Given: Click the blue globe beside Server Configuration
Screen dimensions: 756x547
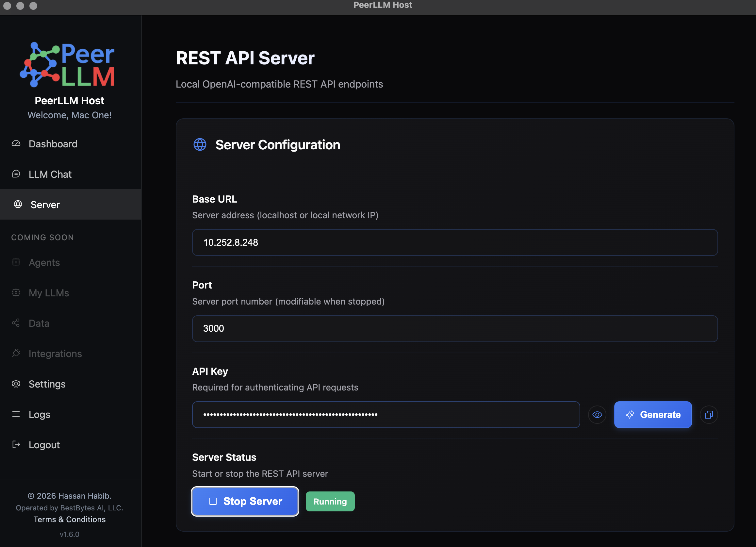Looking at the screenshot, I should pos(200,145).
